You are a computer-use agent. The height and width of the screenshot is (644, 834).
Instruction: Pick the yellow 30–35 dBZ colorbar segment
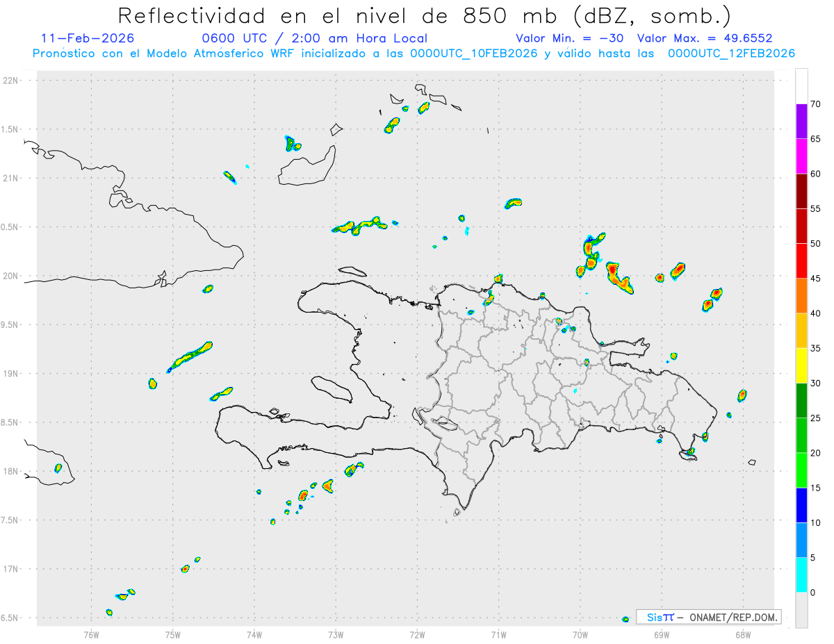(801, 366)
